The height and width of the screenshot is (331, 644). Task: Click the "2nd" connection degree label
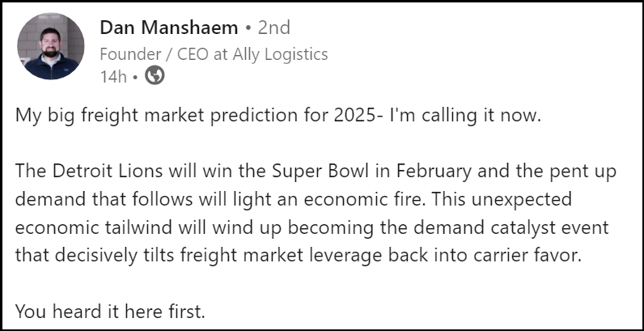tap(273, 28)
